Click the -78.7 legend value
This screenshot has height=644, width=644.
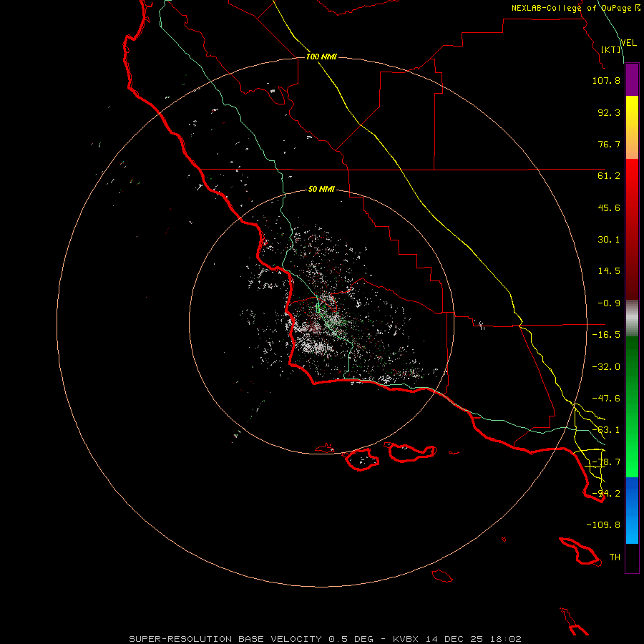(x=606, y=462)
